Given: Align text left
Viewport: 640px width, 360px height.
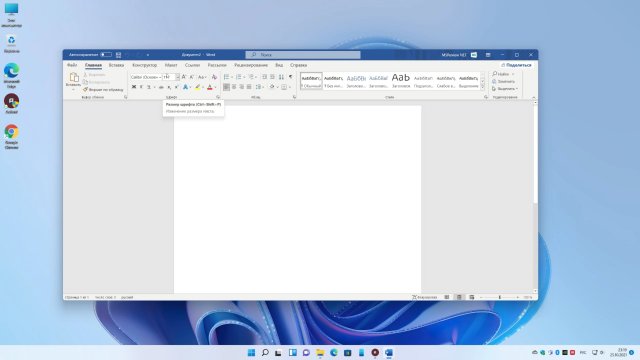Looking at the screenshot, I should (x=226, y=87).
